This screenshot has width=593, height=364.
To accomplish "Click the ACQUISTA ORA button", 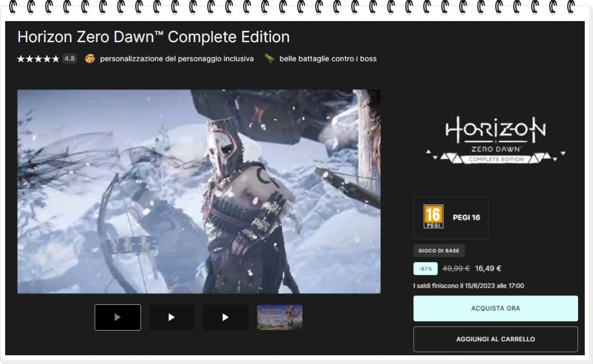I will coord(495,308).
